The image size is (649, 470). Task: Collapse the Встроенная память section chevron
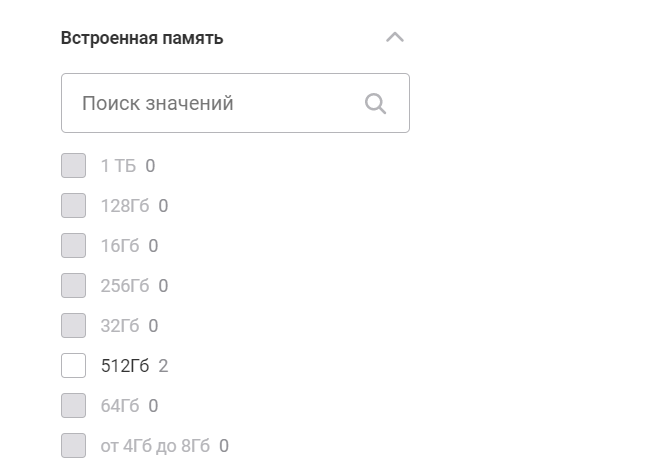394,38
